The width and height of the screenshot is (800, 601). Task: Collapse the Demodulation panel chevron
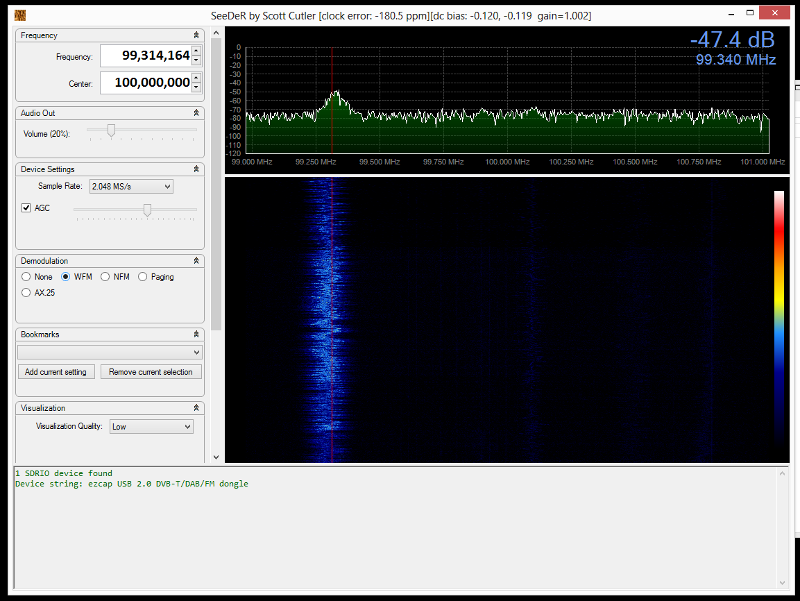click(x=196, y=260)
